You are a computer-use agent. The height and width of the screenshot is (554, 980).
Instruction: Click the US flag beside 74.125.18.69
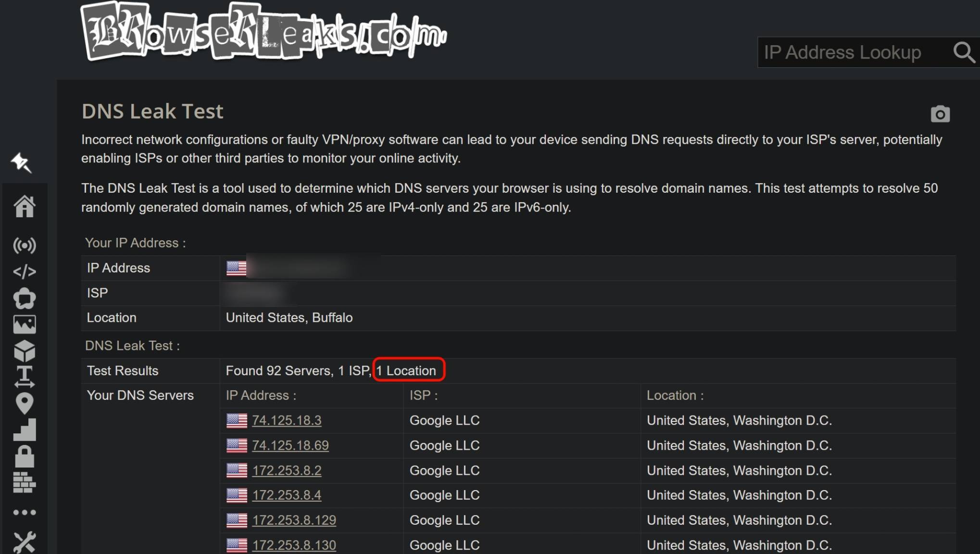tap(237, 446)
